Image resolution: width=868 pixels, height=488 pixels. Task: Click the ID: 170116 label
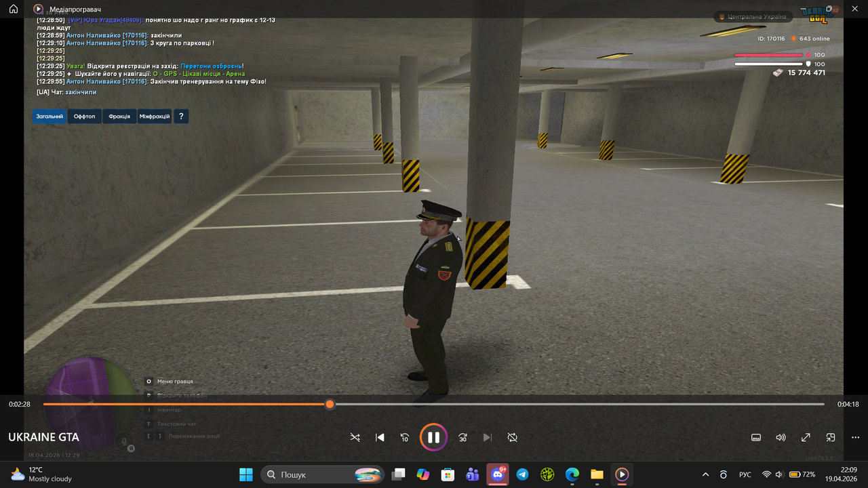click(x=771, y=39)
